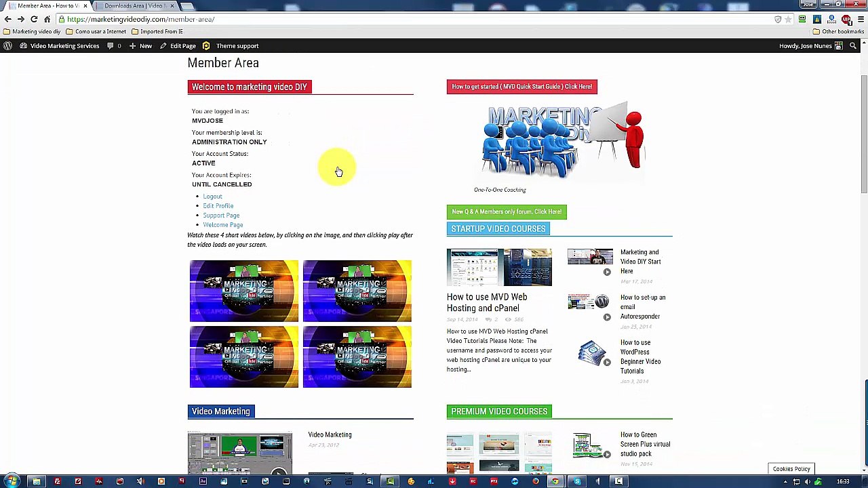Expand the Other bookmarks folder
The width and height of the screenshot is (868, 488).
pyautogui.click(x=838, y=32)
